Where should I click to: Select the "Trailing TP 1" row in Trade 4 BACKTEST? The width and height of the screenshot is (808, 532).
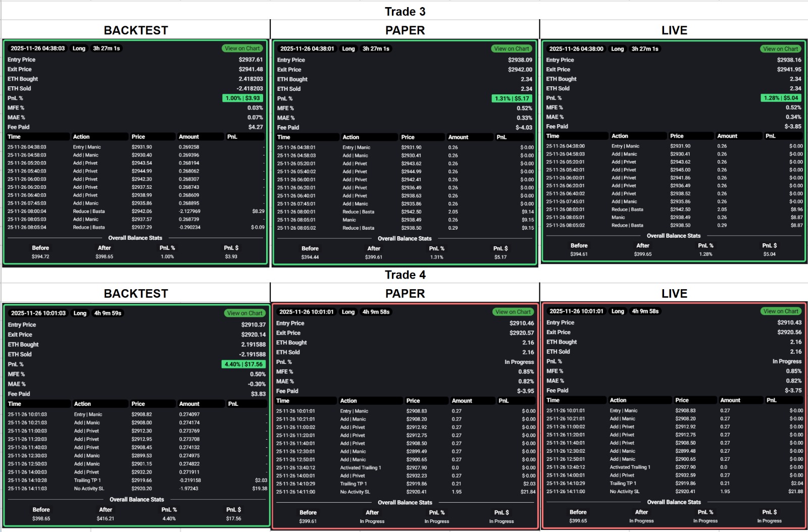pyautogui.click(x=87, y=480)
